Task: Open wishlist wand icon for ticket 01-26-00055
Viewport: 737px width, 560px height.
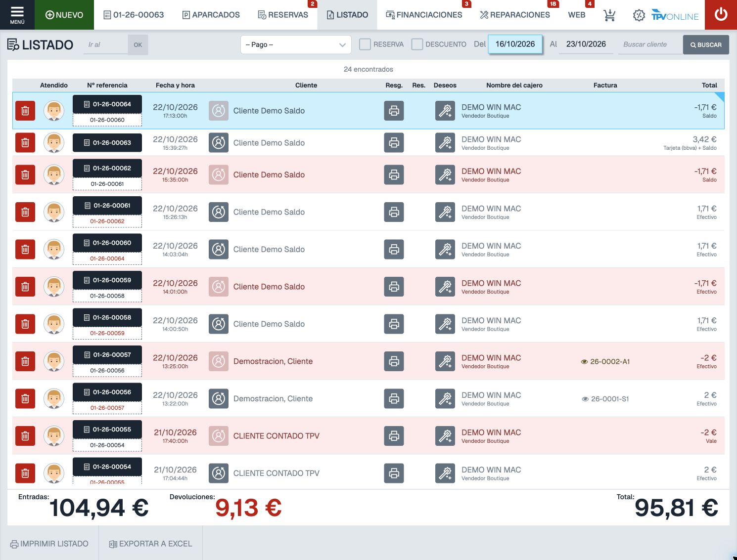Action: tap(445, 436)
